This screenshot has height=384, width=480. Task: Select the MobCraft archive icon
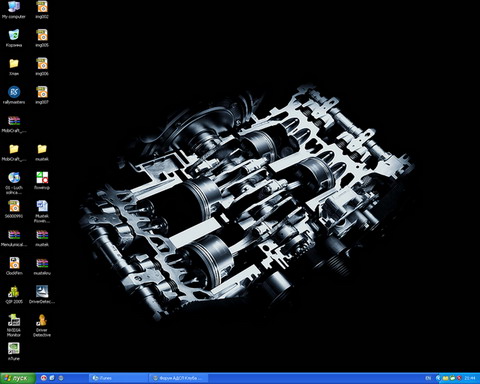tap(14, 124)
